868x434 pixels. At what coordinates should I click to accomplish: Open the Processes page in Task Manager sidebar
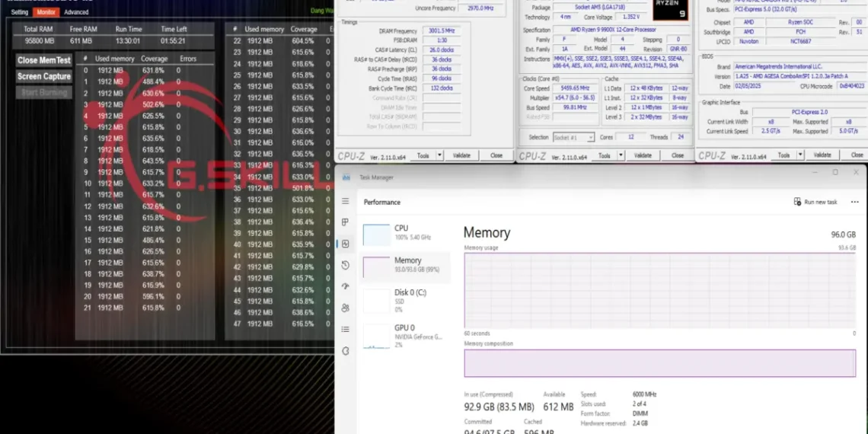pyautogui.click(x=346, y=222)
